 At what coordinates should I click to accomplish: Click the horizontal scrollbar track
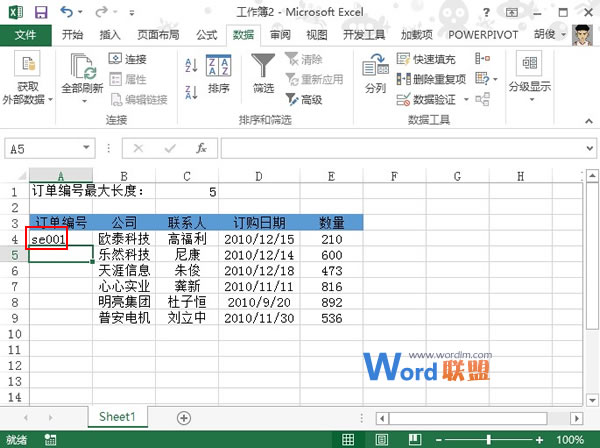pyautogui.click(x=467, y=418)
